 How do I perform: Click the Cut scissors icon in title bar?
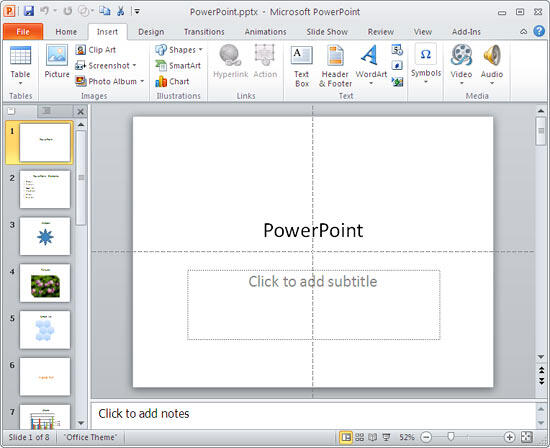121,11
